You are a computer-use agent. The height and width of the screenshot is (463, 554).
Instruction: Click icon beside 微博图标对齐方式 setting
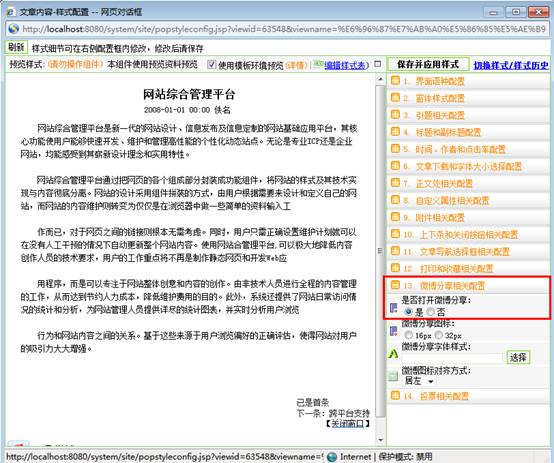tap(394, 376)
